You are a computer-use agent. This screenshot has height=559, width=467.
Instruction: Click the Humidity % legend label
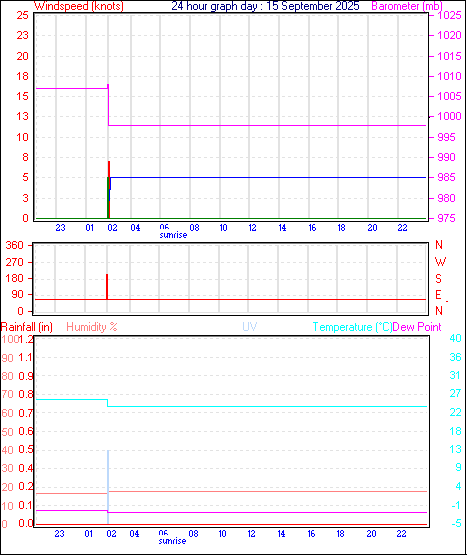point(92,327)
